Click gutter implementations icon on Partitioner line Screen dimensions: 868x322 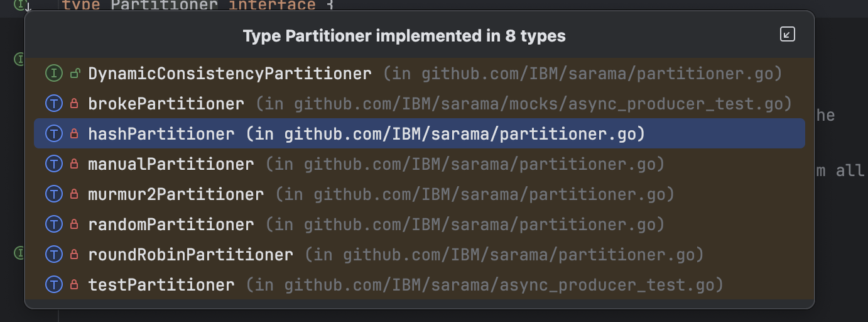point(22,5)
